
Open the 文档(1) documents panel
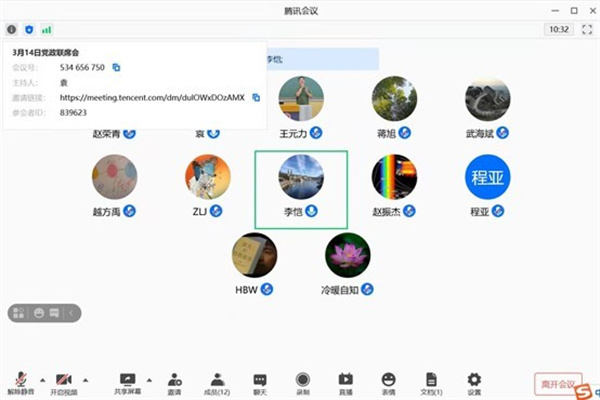tap(431, 381)
